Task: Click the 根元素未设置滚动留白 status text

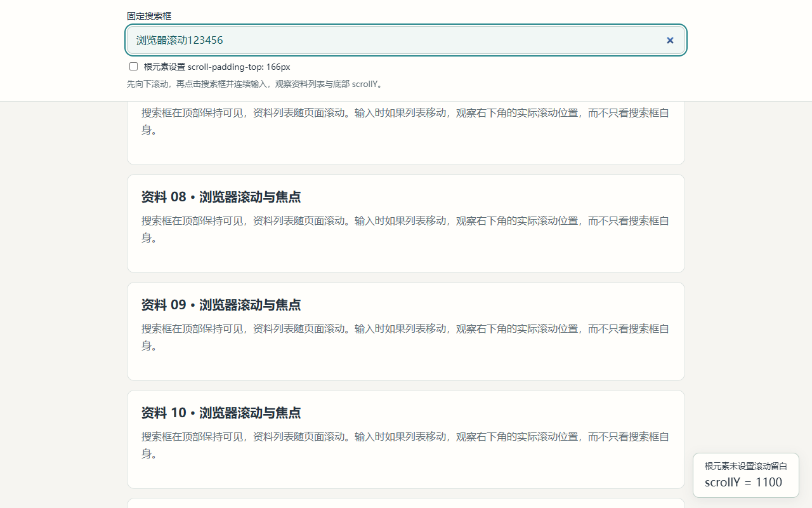Action: [746, 466]
